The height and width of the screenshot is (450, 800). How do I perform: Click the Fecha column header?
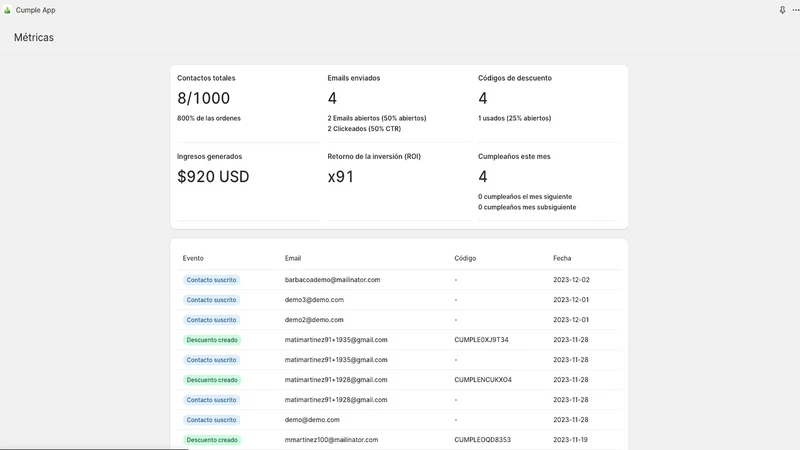tap(562, 258)
